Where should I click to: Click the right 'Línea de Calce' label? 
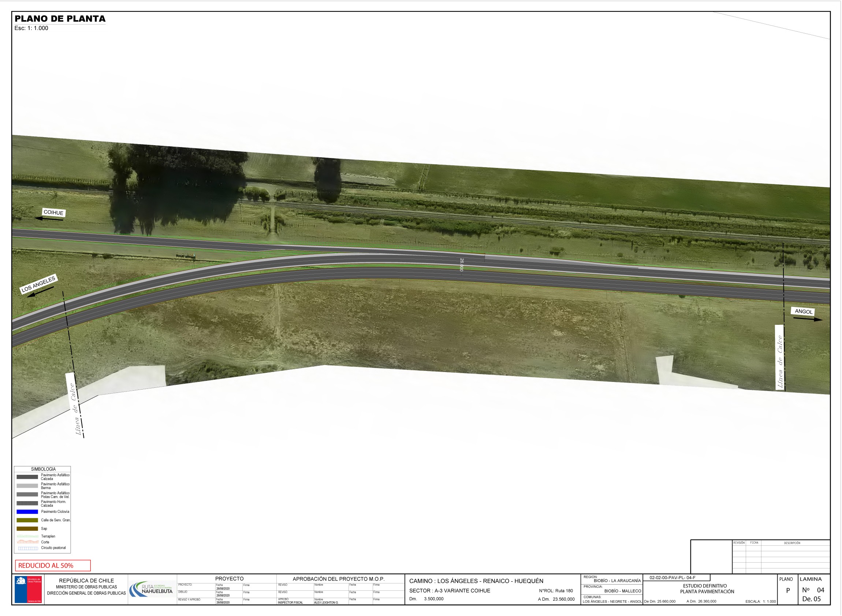point(780,362)
